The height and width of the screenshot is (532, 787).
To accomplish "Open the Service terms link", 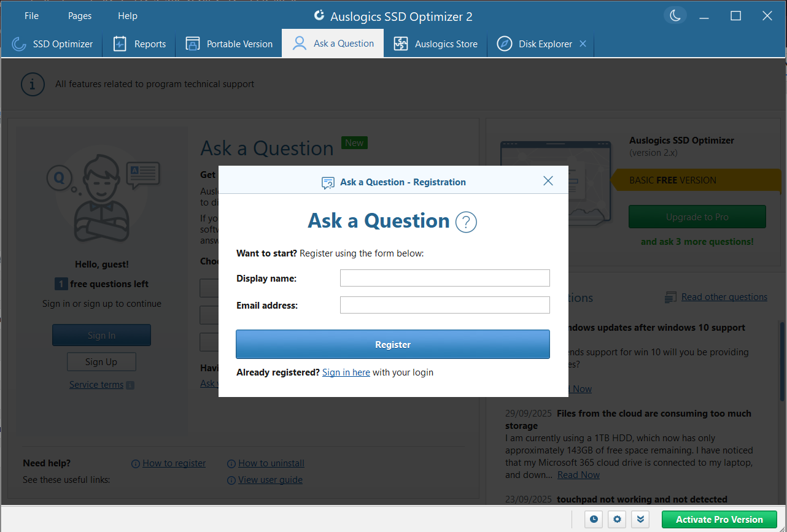I will click(x=96, y=385).
